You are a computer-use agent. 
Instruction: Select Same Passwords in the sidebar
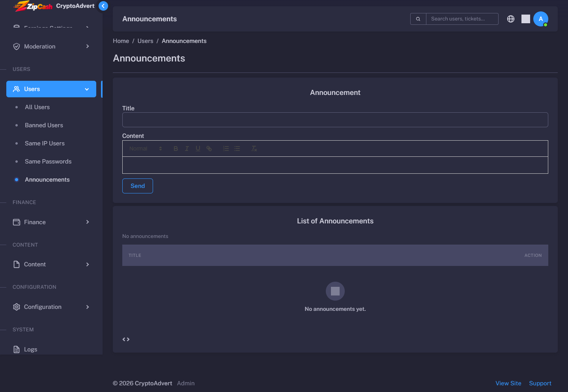(x=48, y=162)
